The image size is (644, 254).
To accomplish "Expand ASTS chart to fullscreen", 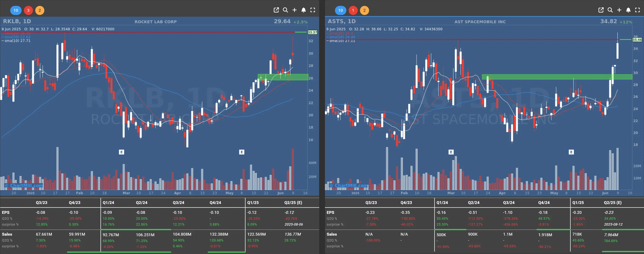I will pos(638,10).
